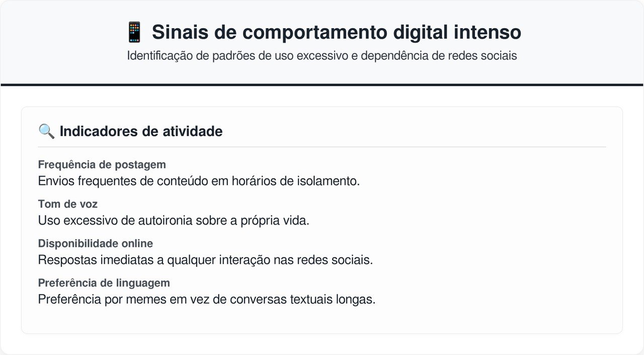Click the description starting "Respostas imediatas a qualquer"
The image size is (644, 355).
pos(205,260)
